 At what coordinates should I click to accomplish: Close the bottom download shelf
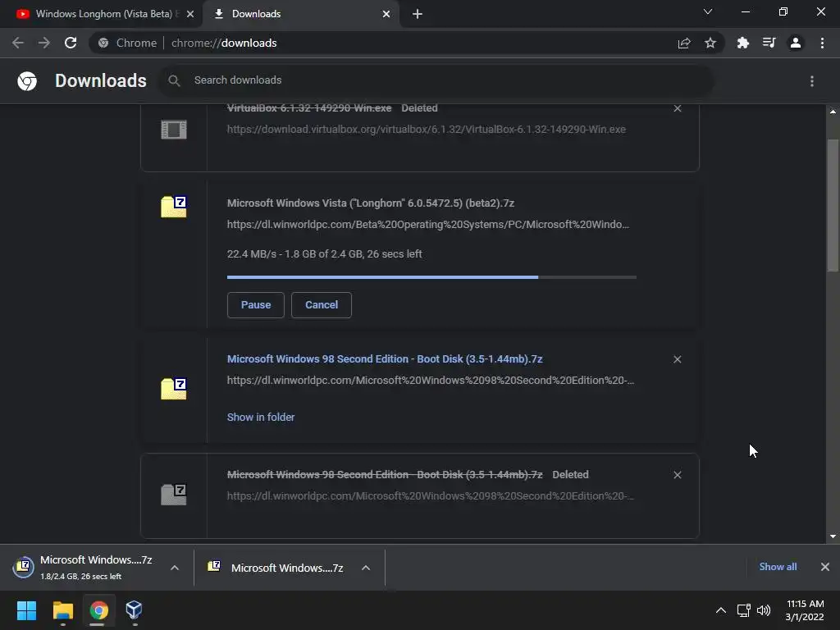pos(825,567)
